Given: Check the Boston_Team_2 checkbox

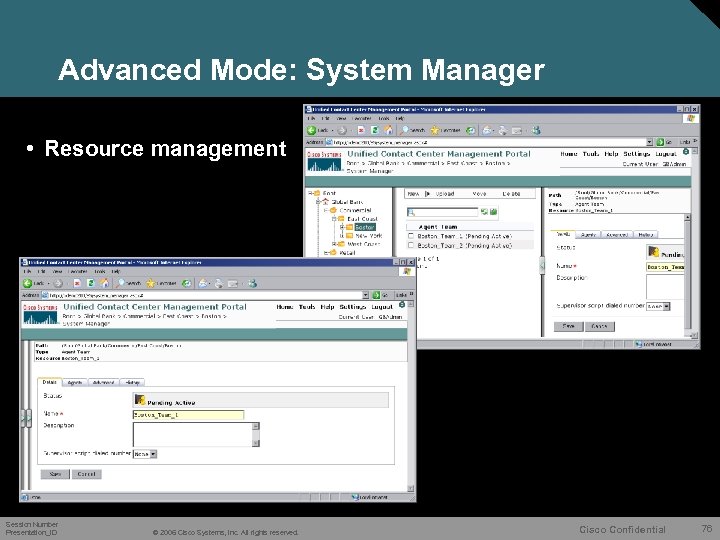Looking at the screenshot, I should [x=411, y=245].
